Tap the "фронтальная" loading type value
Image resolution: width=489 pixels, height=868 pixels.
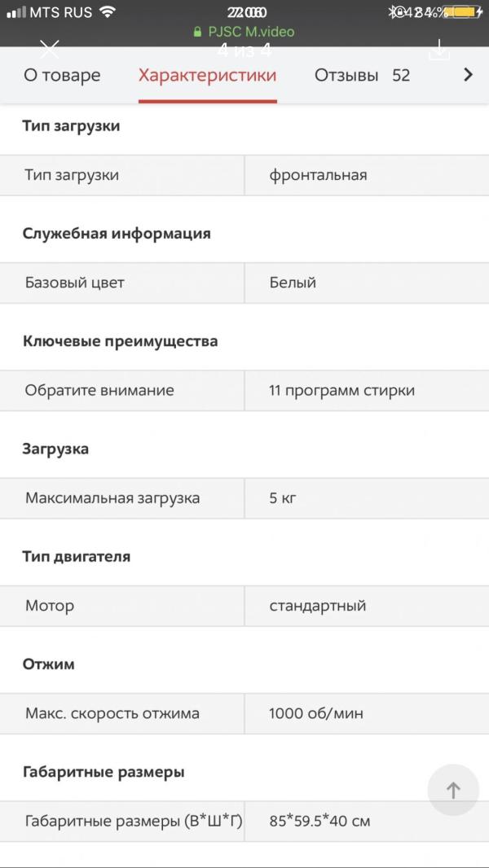coord(318,175)
